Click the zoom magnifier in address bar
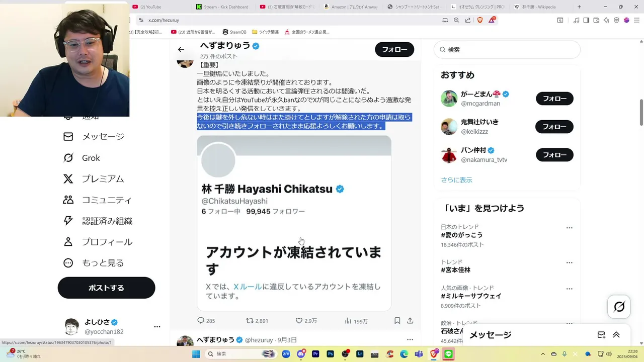The width and height of the screenshot is (644, 362). tap(456, 20)
